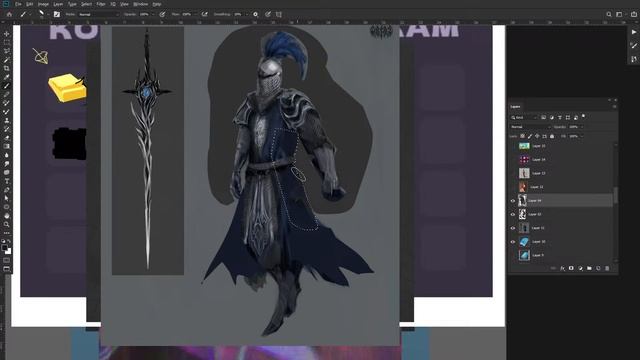Hide Layer 11 with its eye icon
The height and width of the screenshot is (360, 640).
(x=513, y=228)
